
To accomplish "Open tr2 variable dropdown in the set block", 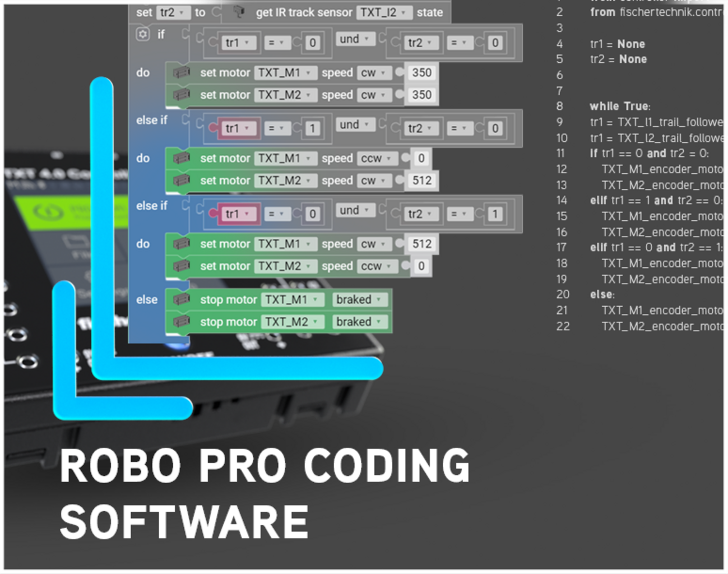I will [x=170, y=12].
